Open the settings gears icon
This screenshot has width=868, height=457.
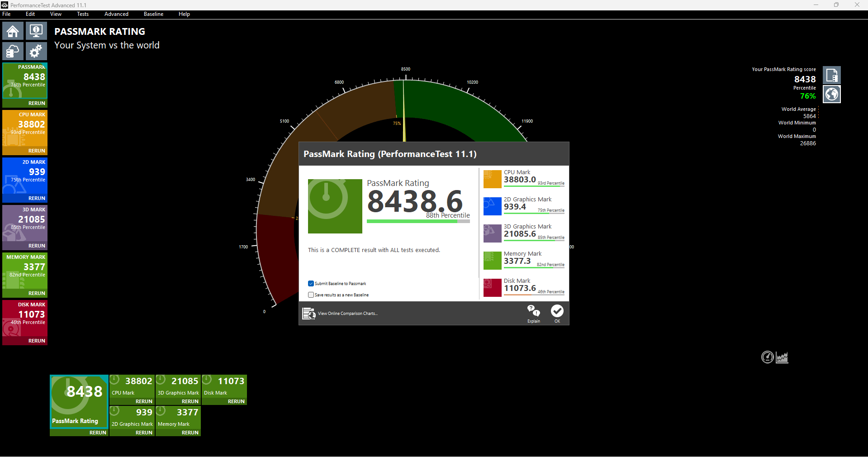36,51
